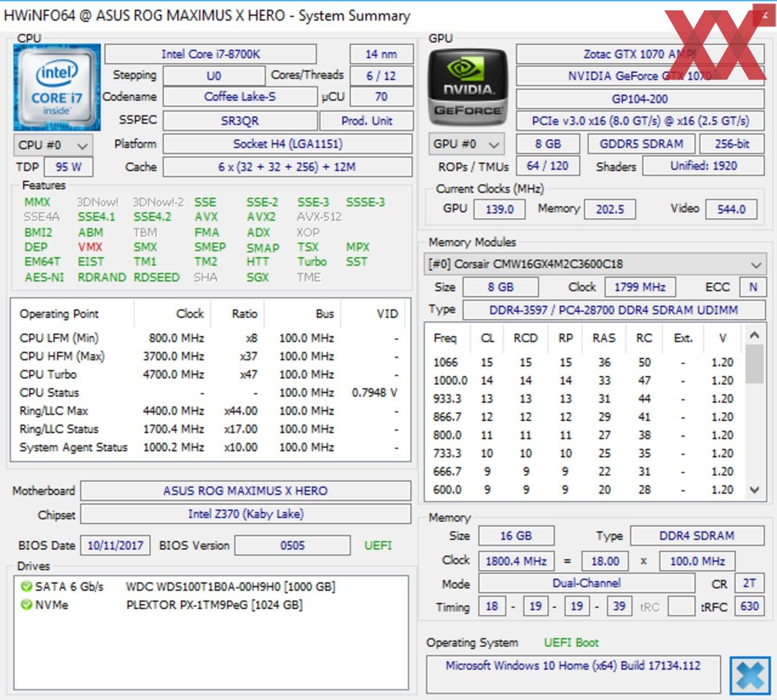Image resolution: width=777 pixels, height=700 pixels.
Task: Close summary with the blue X button
Action: 750,676
